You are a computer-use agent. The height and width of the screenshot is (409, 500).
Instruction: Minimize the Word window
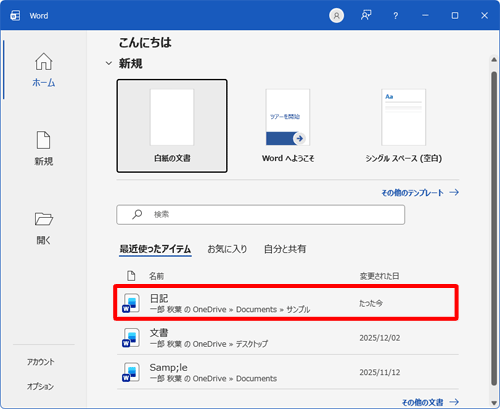(425, 16)
